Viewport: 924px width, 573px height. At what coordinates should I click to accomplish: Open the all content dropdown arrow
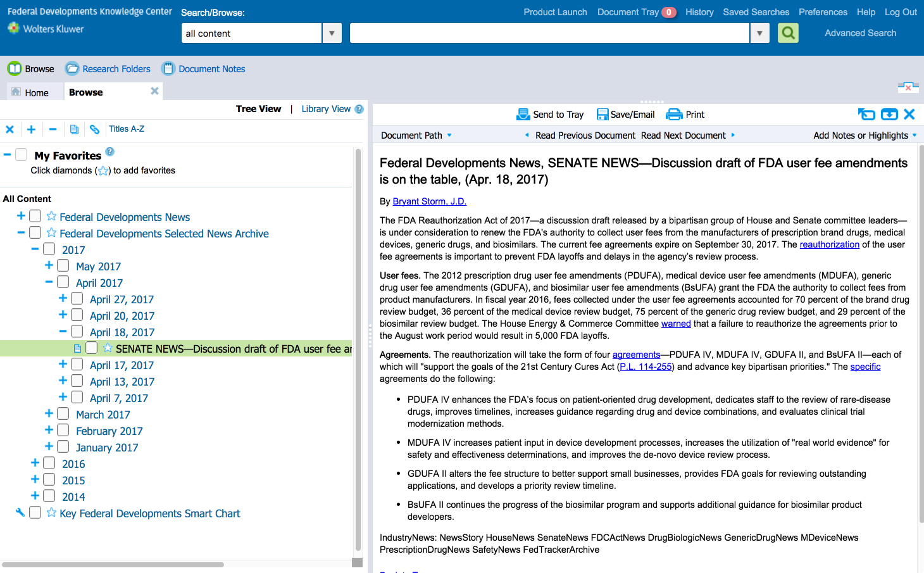pyautogui.click(x=332, y=33)
